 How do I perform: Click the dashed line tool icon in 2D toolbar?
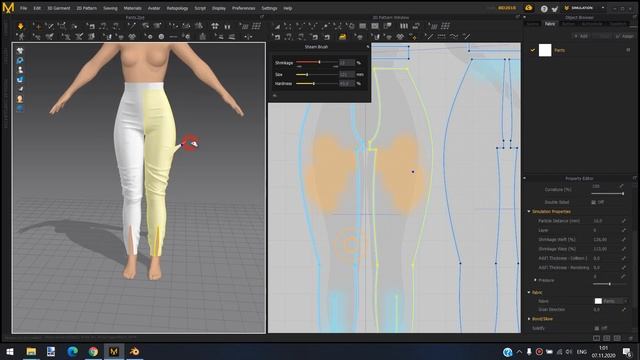tap(441, 37)
